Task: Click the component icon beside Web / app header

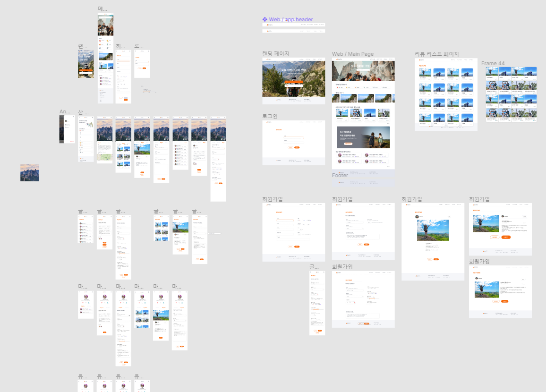Action: [x=264, y=19]
